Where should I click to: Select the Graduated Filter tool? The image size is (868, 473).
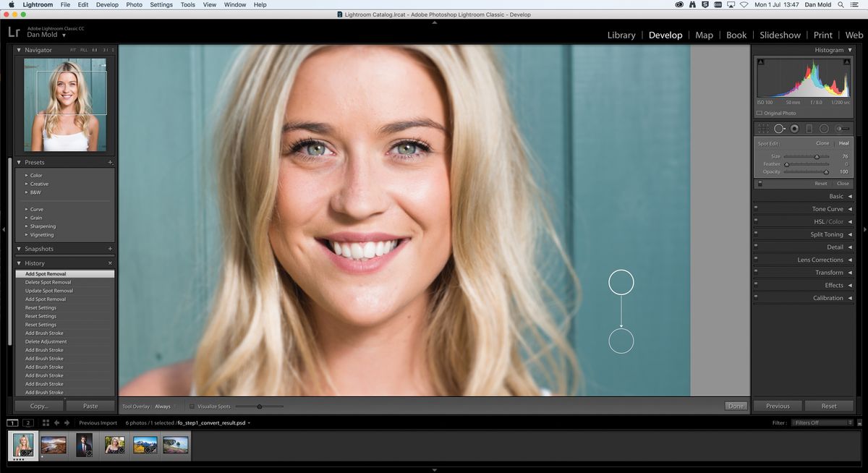tap(809, 129)
